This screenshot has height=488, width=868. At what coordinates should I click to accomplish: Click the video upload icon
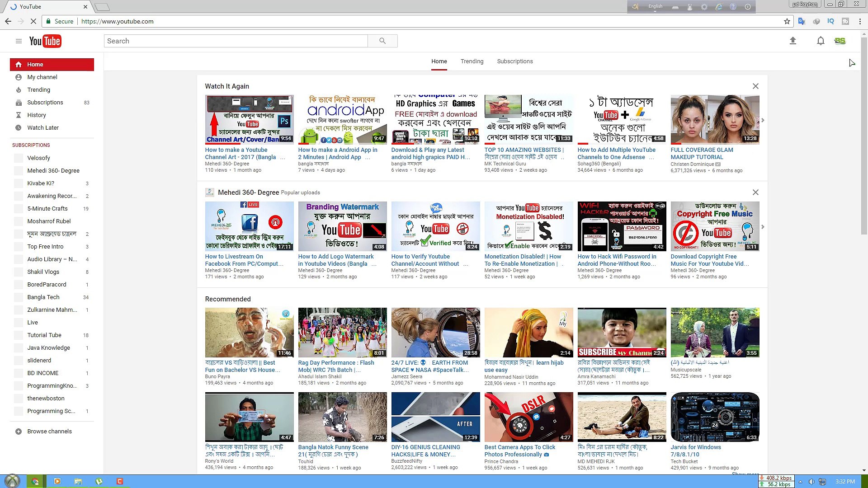pyautogui.click(x=793, y=41)
